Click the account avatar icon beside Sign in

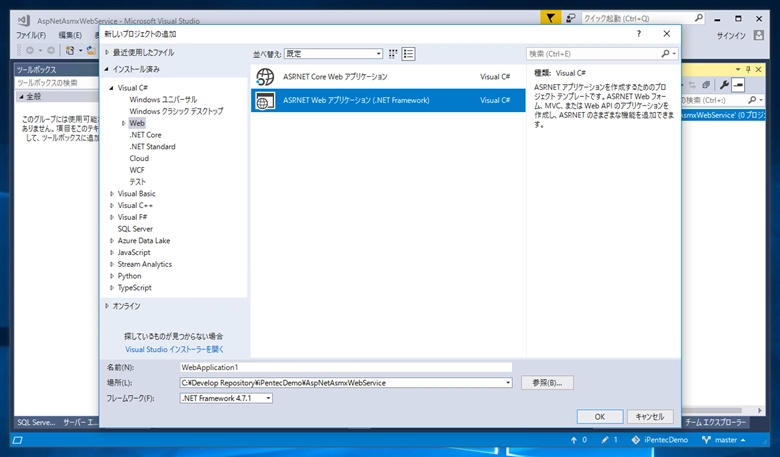tap(758, 35)
